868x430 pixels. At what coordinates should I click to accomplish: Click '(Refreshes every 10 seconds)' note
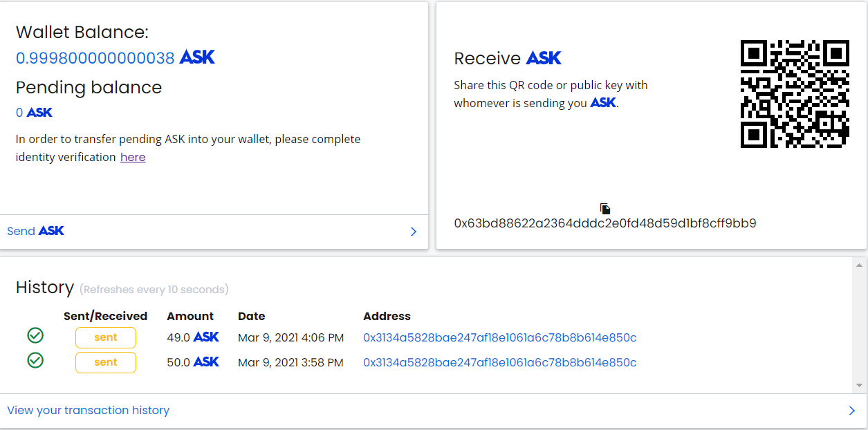pos(154,289)
